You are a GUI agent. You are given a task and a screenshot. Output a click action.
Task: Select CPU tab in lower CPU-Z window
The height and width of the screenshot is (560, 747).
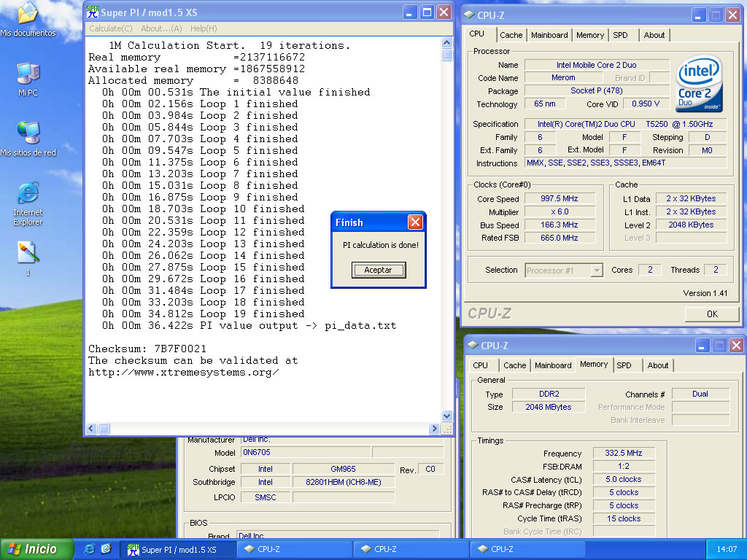480,365
